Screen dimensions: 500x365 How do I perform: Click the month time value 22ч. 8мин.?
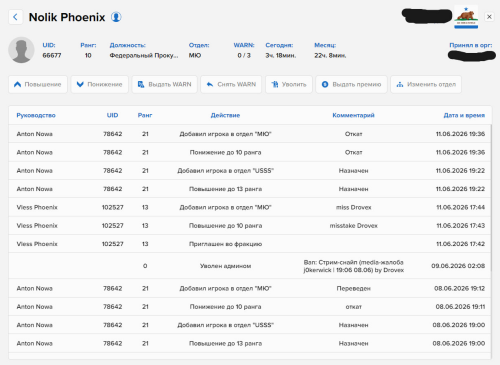[x=330, y=55]
